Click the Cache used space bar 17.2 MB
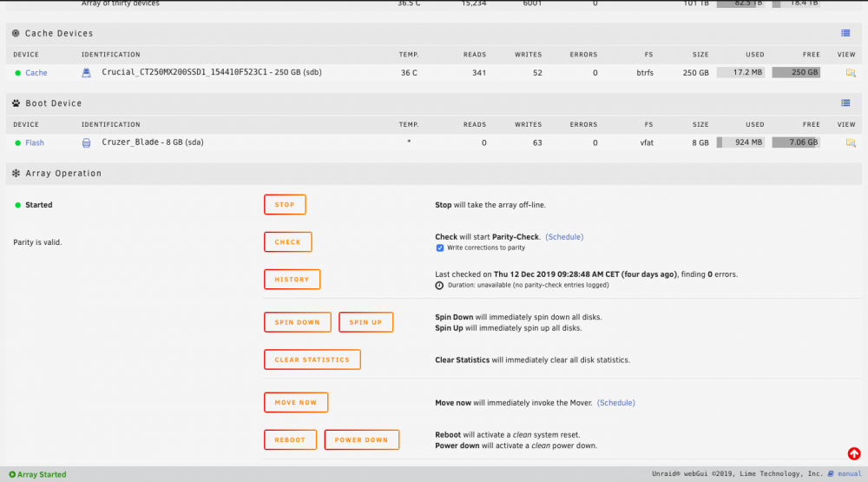 [x=740, y=72]
